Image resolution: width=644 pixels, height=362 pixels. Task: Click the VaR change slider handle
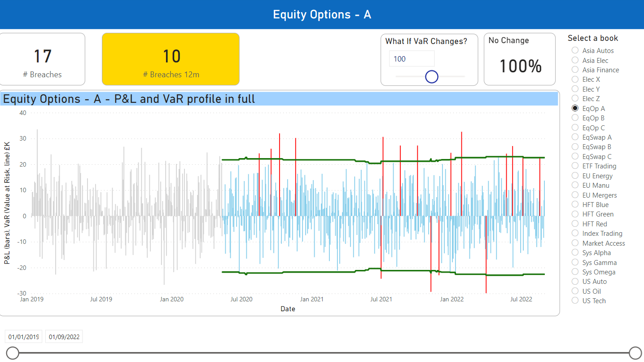[x=431, y=77]
